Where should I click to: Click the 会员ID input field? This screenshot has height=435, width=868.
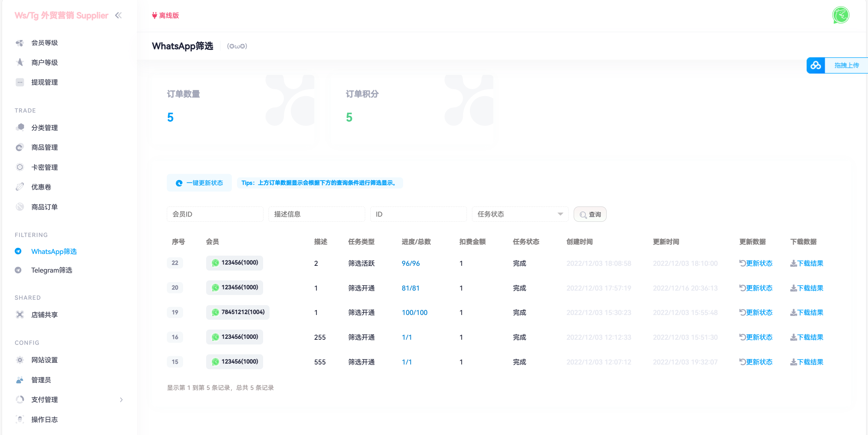215,214
